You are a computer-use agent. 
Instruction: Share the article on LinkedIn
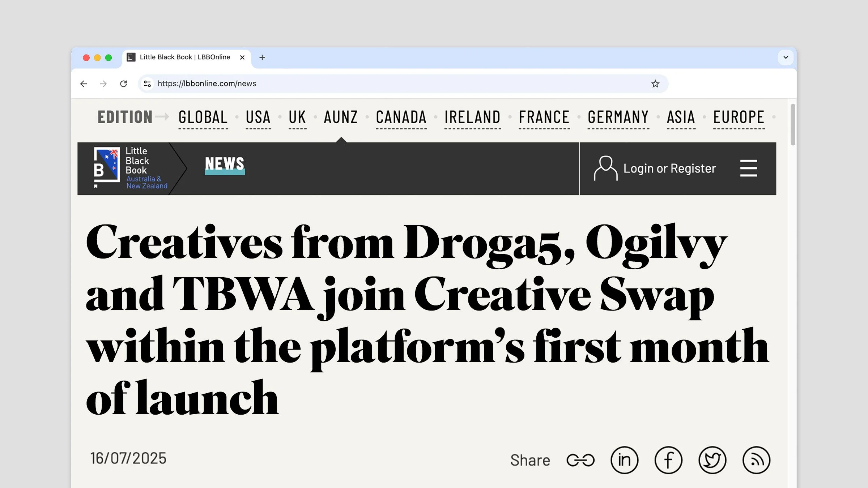[624, 460]
